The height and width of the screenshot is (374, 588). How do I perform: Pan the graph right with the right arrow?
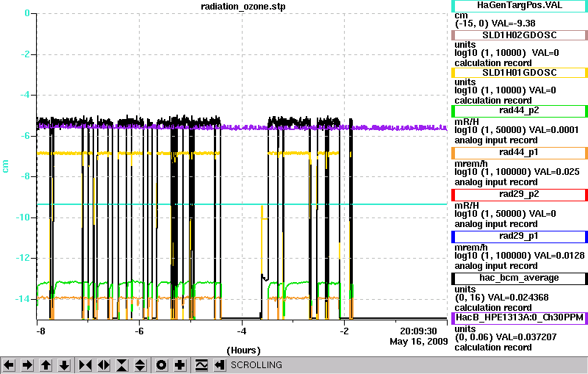(27, 365)
